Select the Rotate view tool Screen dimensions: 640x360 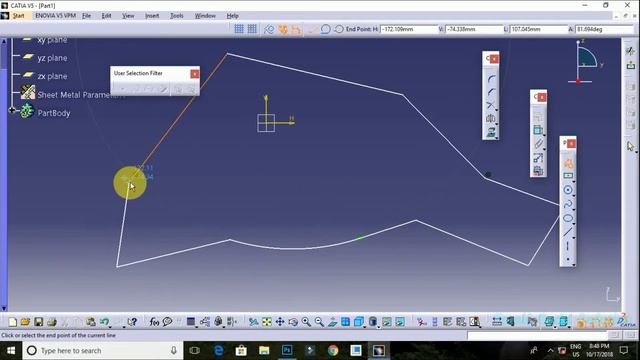tap(293, 322)
